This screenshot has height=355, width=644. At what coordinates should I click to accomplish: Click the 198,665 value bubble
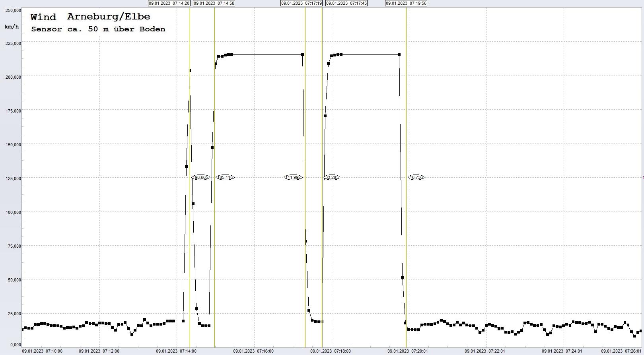pyautogui.click(x=200, y=177)
